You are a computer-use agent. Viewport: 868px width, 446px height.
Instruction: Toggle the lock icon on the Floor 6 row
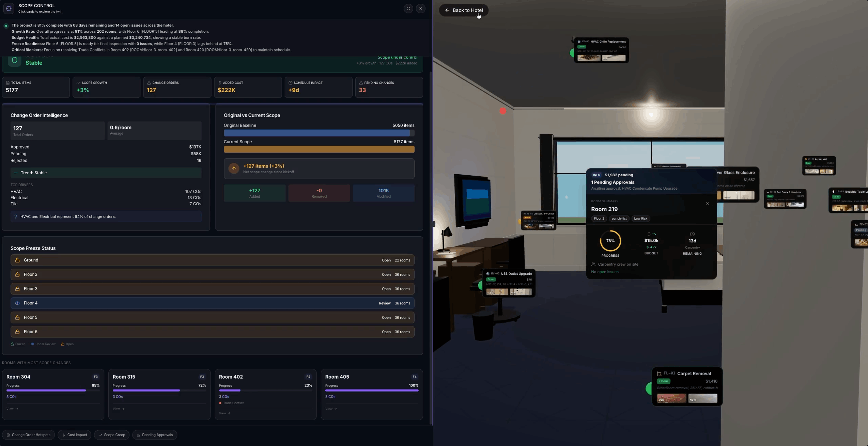point(17,332)
